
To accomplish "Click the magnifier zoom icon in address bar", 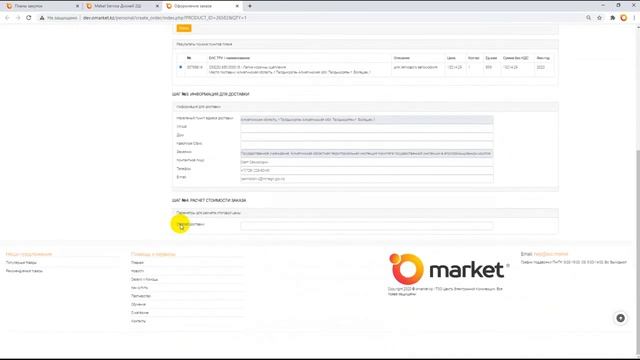I will [588, 18].
